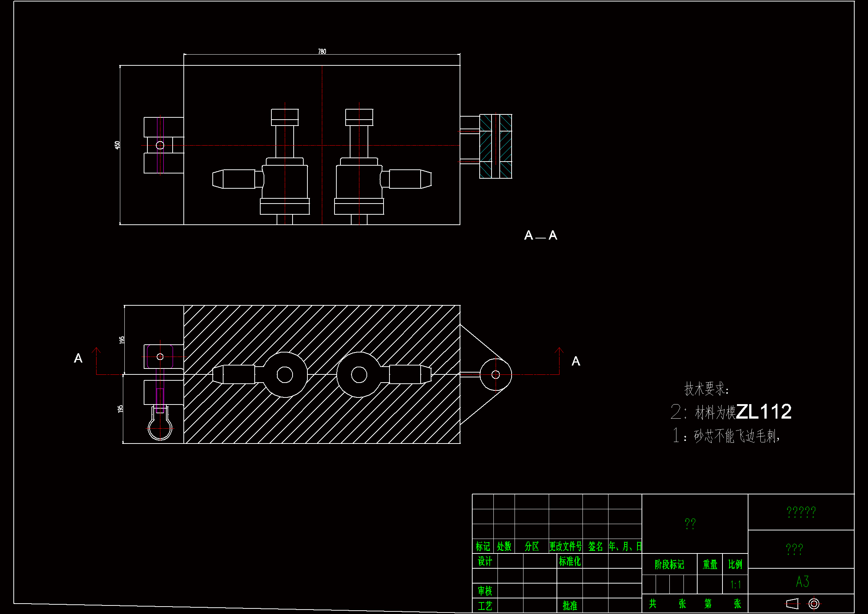Select the small circle in right triangular bracket
Viewport: 868px width, 614px height.
click(x=495, y=374)
